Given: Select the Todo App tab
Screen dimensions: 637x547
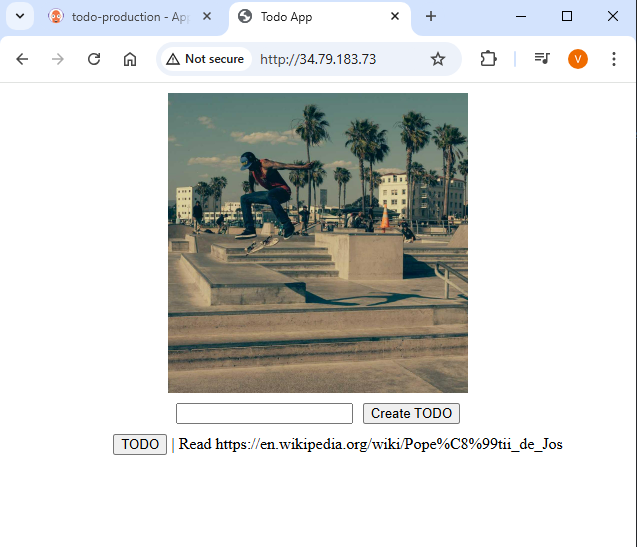Looking at the screenshot, I should coord(320,17).
